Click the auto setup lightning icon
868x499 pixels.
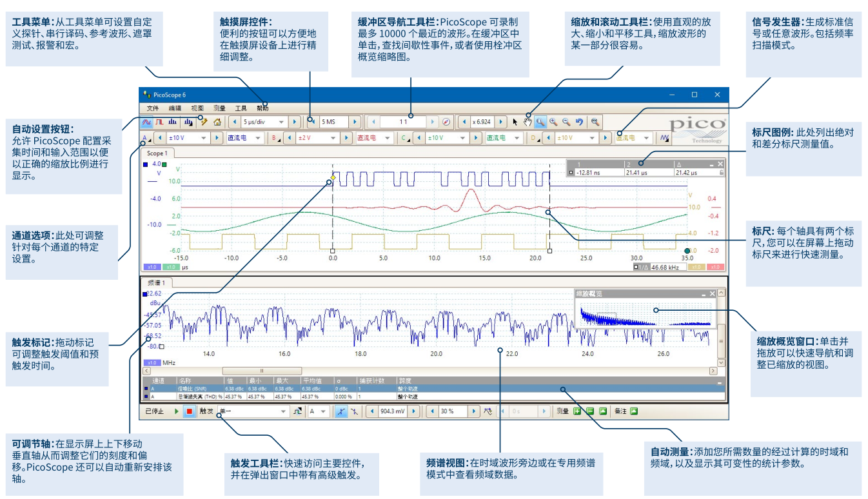[203, 121]
